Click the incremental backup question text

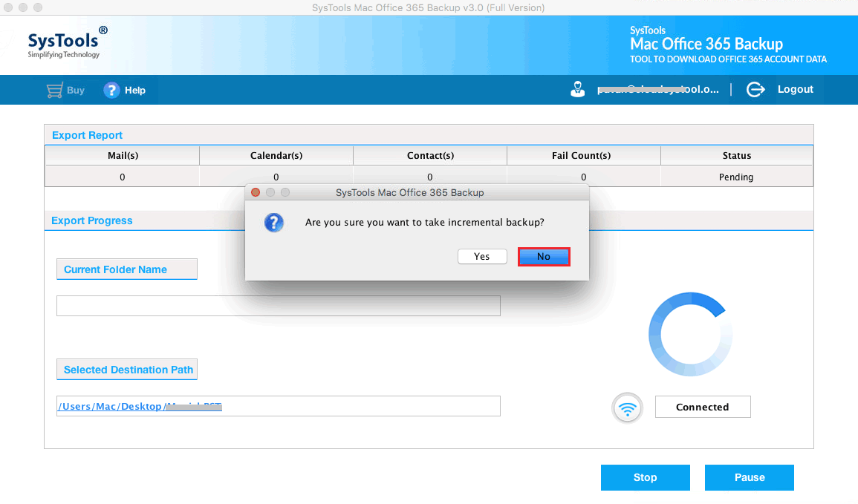click(425, 223)
